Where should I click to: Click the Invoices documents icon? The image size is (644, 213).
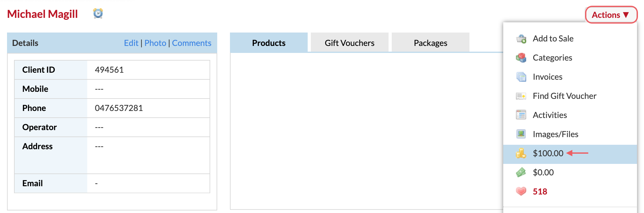click(521, 77)
